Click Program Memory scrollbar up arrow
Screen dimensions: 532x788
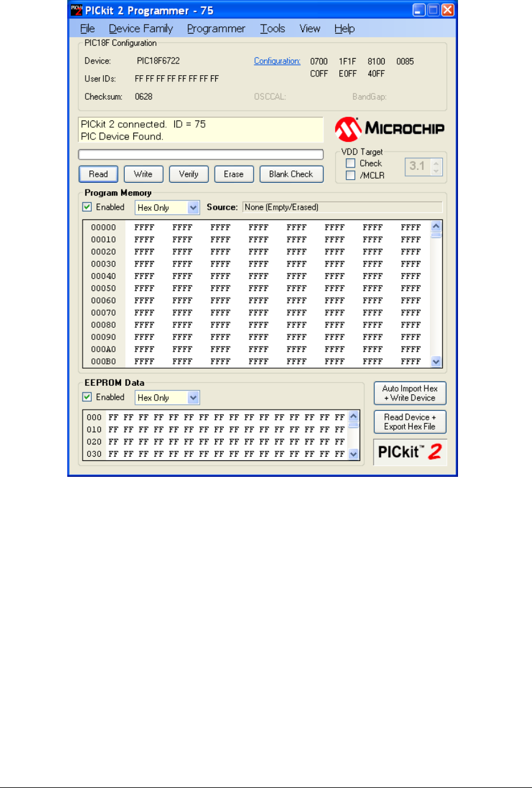[x=436, y=226]
